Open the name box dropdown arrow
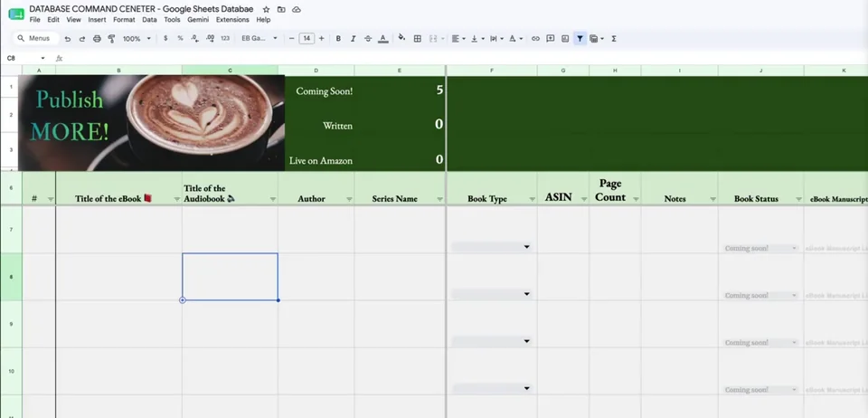The image size is (868, 418). point(42,58)
